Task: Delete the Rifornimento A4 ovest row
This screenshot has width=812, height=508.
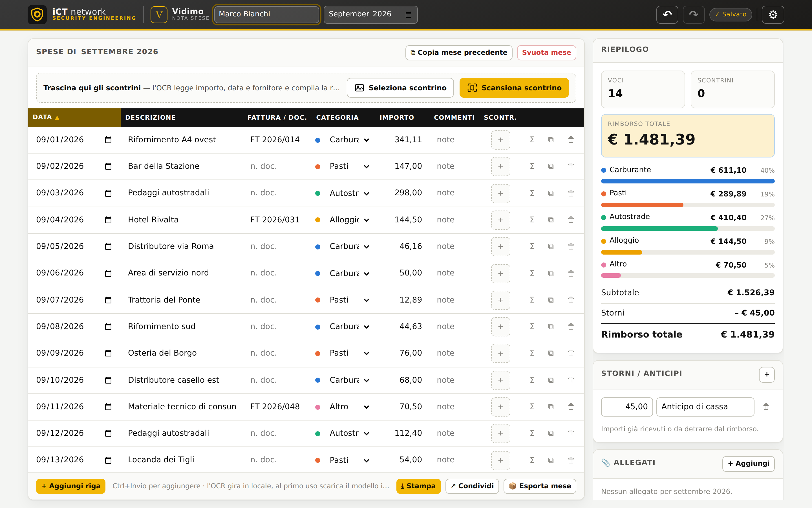Action: pyautogui.click(x=571, y=140)
